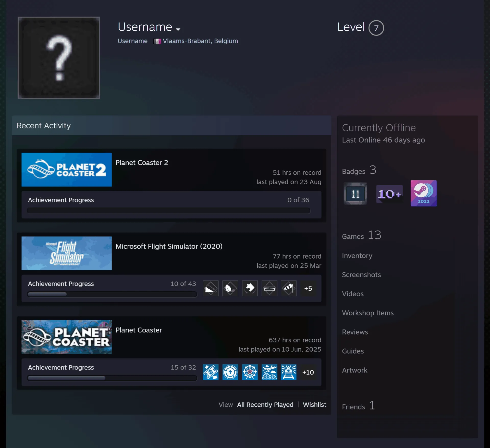490x448 pixels.
Task: Click the profile avatar question mark image
Action: pos(59,58)
